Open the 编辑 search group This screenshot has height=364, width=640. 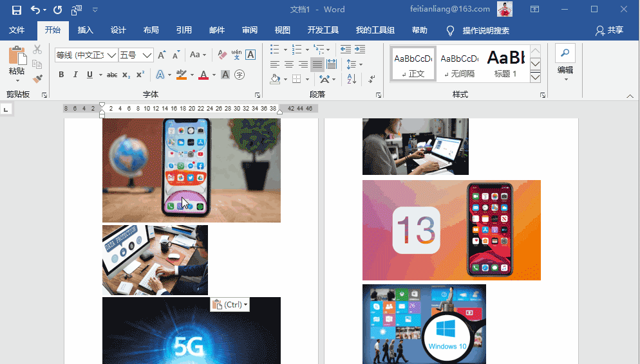(x=565, y=62)
